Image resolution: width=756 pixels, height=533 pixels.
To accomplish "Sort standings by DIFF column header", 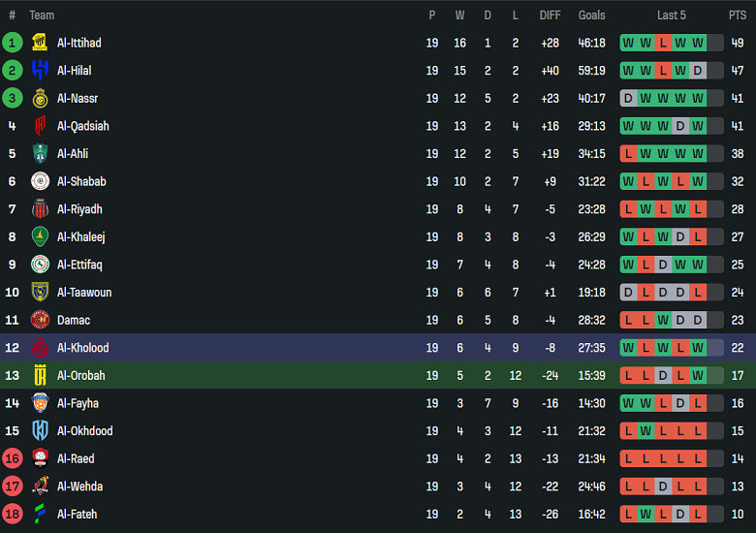I will coord(550,16).
